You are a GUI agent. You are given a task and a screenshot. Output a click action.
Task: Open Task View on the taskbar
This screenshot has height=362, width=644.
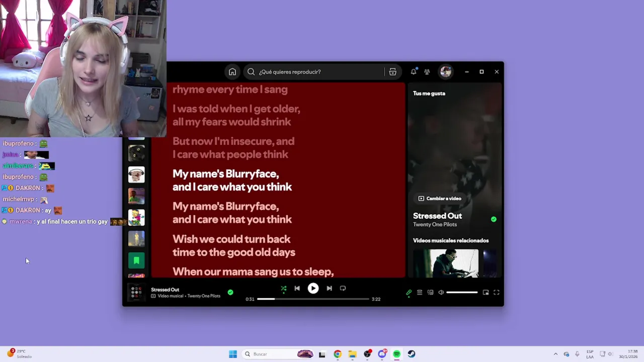(322, 354)
